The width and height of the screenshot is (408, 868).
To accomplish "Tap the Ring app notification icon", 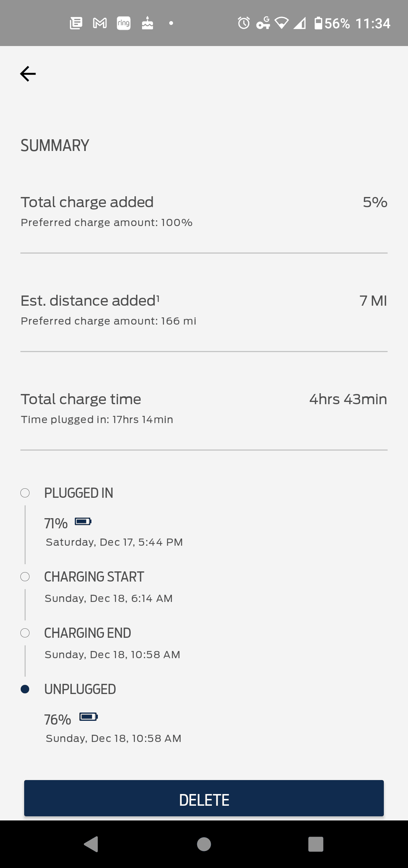I will pyautogui.click(x=124, y=23).
